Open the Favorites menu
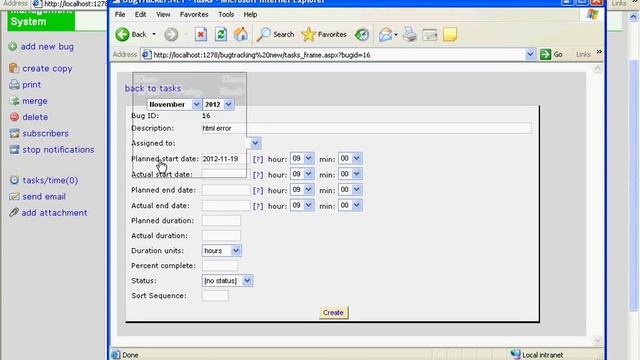640x360 pixels. pos(194,14)
